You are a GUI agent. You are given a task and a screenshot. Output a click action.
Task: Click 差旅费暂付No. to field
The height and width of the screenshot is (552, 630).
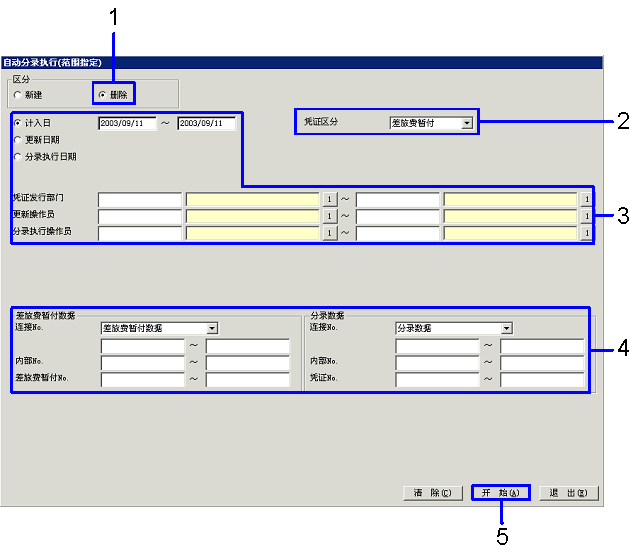point(248,379)
